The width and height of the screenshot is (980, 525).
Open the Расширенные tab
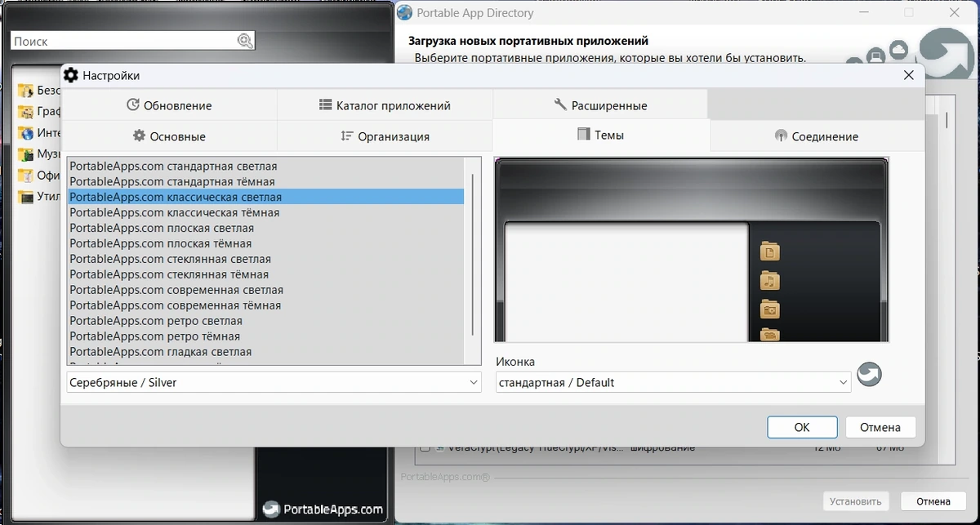pyautogui.click(x=600, y=105)
